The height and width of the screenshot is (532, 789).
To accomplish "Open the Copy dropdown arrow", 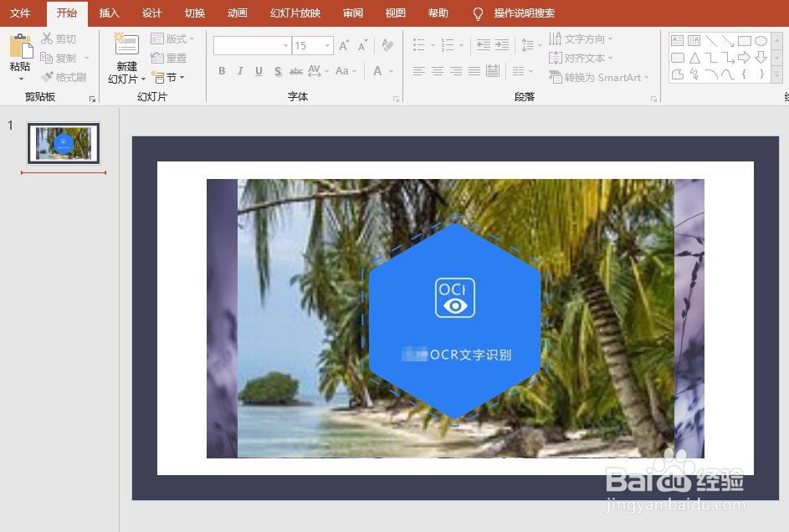I will pyautogui.click(x=86, y=58).
